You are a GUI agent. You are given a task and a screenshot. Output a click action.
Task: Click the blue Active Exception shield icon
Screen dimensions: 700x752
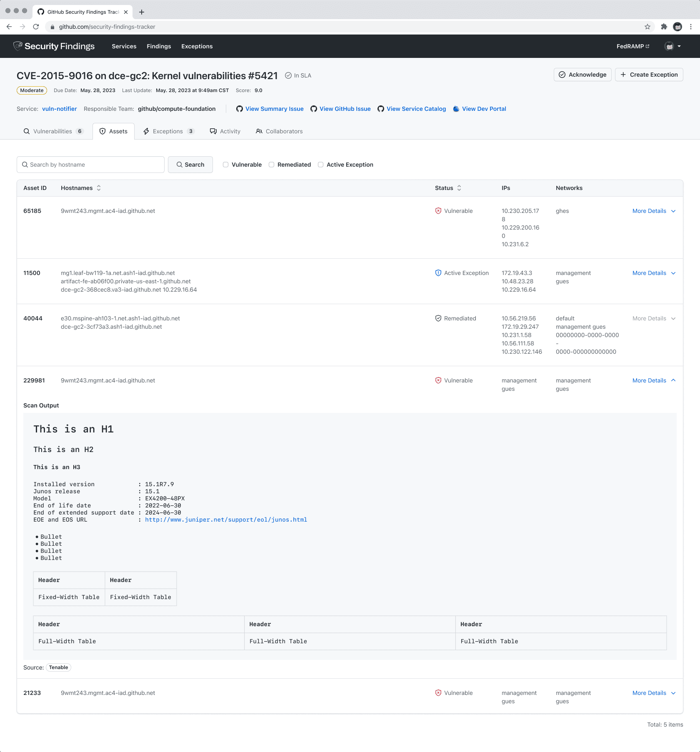pyautogui.click(x=438, y=273)
